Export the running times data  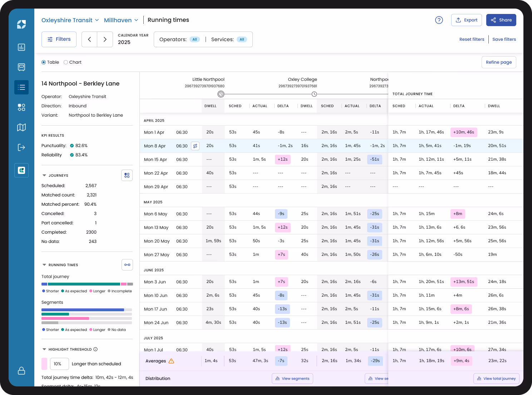[x=467, y=20]
